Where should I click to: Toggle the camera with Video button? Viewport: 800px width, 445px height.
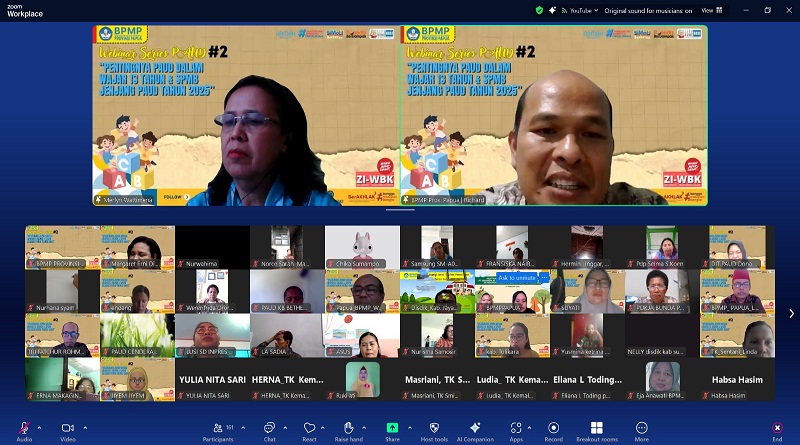tap(68, 431)
